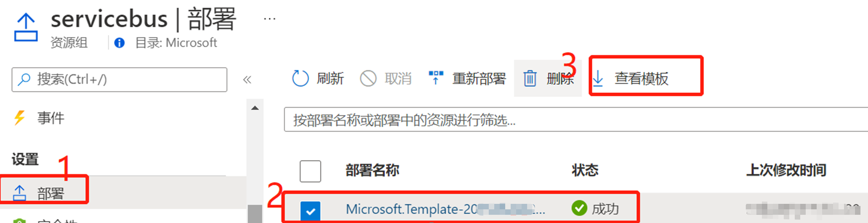Open the Microsoft.Template deployment link
Screen dimensions: 868x223
pos(445,209)
